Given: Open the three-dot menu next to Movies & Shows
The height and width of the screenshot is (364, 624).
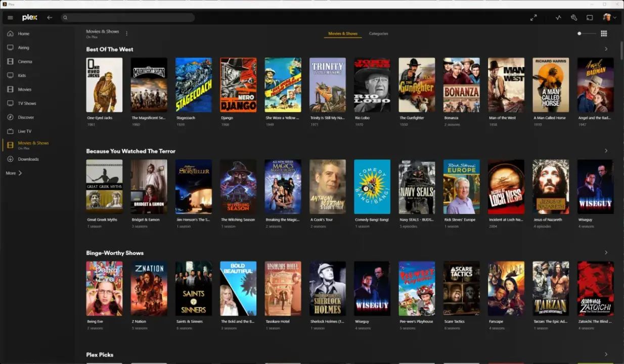Looking at the screenshot, I should (x=126, y=34).
